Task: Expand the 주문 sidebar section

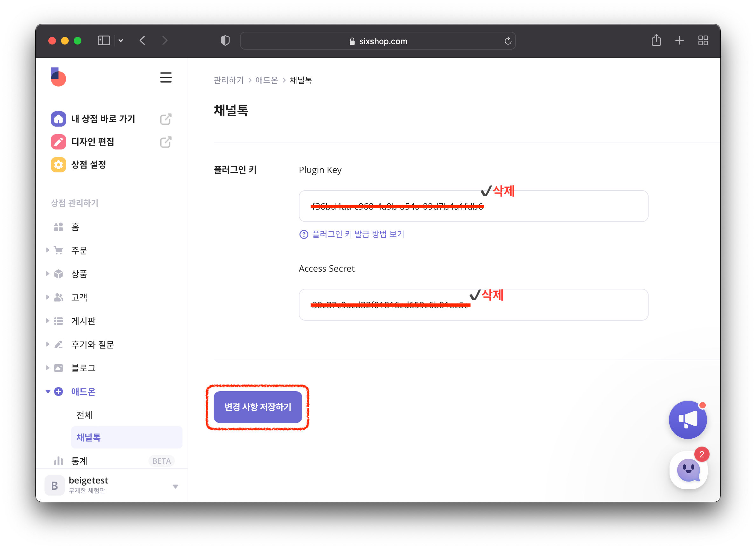Action: tap(79, 251)
